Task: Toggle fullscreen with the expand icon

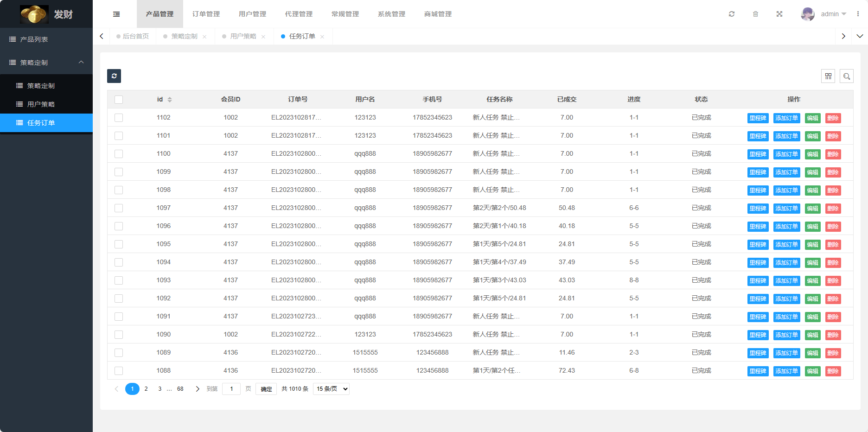Action: click(x=779, y=14)
